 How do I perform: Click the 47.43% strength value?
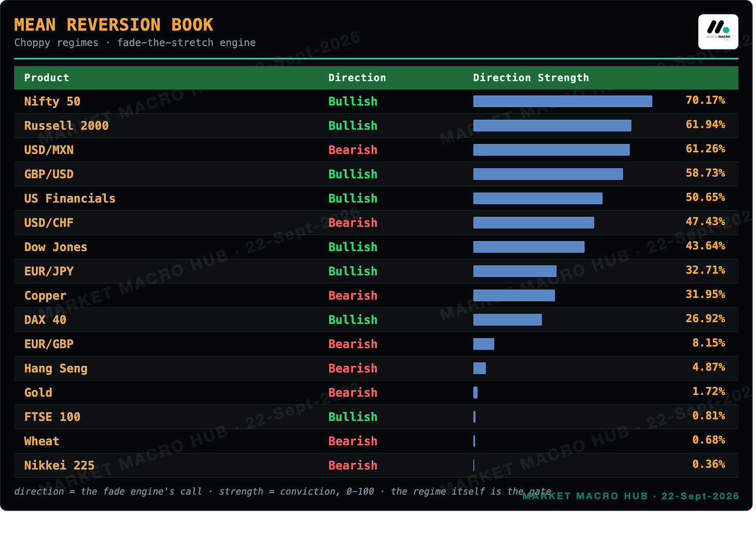point(705,222)
